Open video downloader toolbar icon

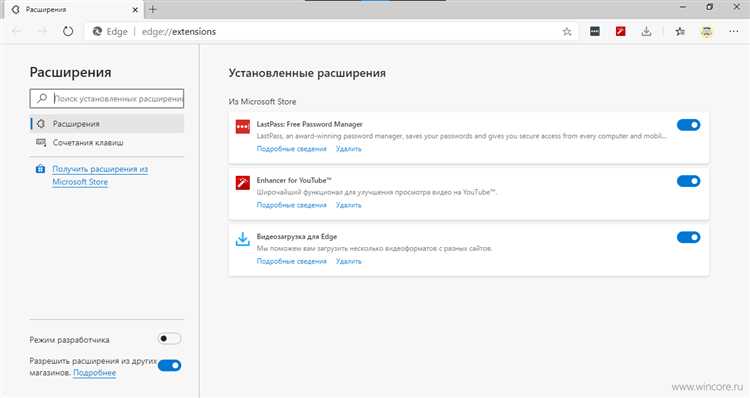646,32
